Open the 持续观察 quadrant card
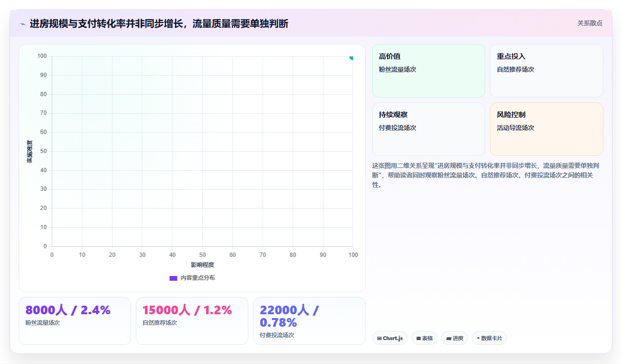The image size is (622, 364). click(429, 129)
